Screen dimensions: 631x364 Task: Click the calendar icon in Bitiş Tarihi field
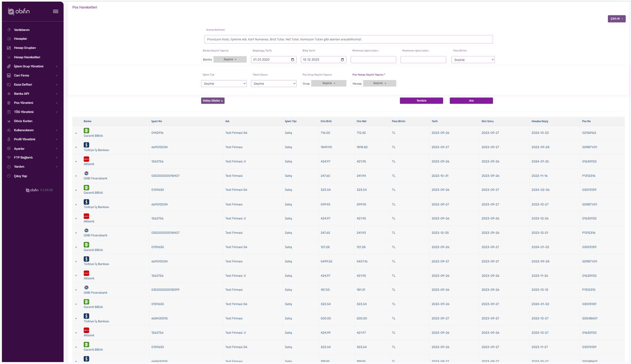pyautogui.click(x=342, y=60)
